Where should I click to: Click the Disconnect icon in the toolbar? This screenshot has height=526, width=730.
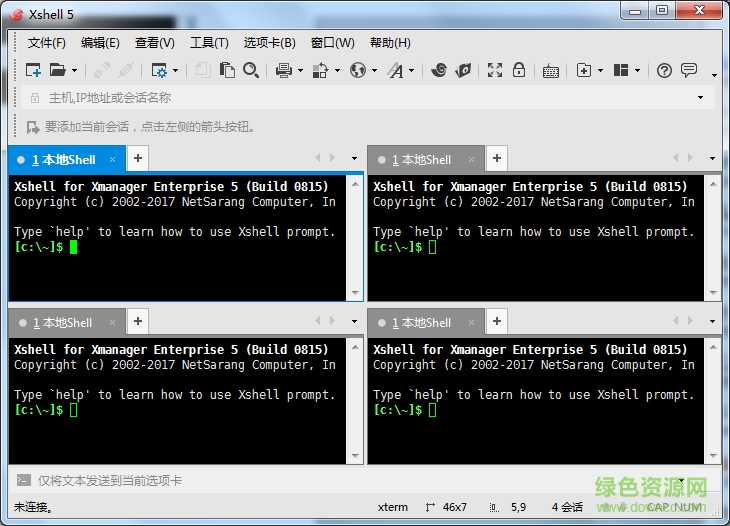[x=126, y=70]
